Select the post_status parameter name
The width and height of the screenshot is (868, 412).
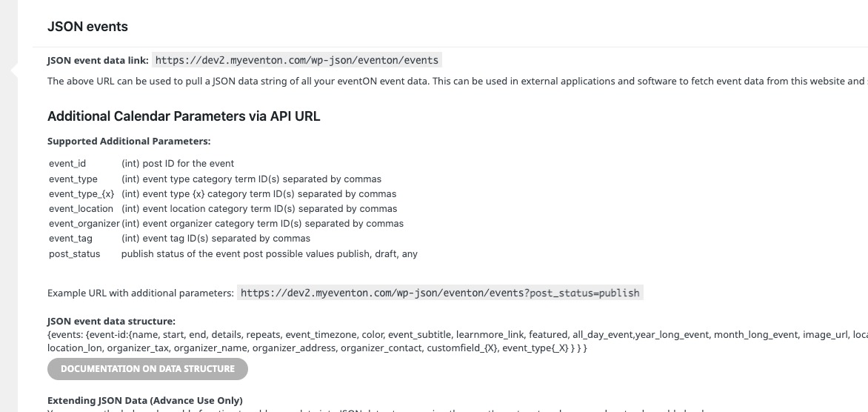point(75,254)
